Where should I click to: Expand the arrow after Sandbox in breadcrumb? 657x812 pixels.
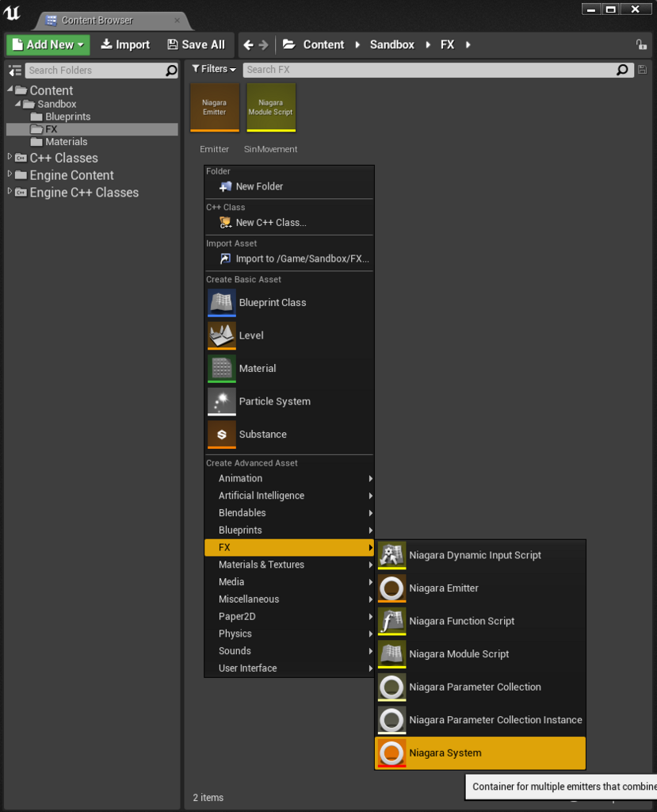428,45
